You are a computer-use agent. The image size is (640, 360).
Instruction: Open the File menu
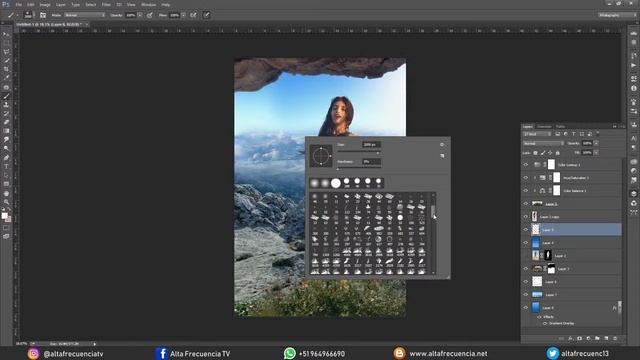[x=19, y=4]
